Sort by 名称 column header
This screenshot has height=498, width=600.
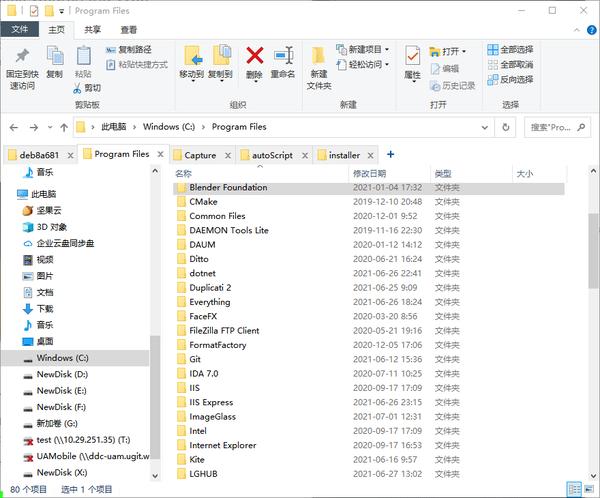click(x=260, y=174)
